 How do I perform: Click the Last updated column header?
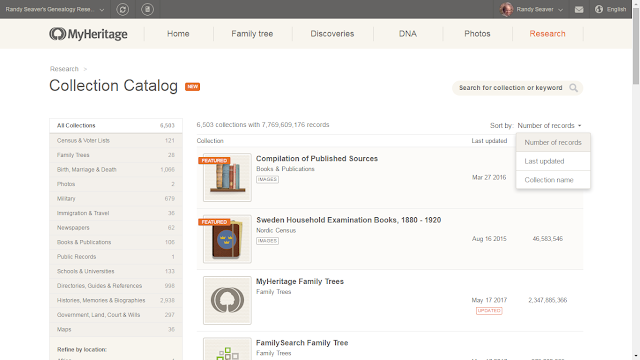(x=489, y=141)
